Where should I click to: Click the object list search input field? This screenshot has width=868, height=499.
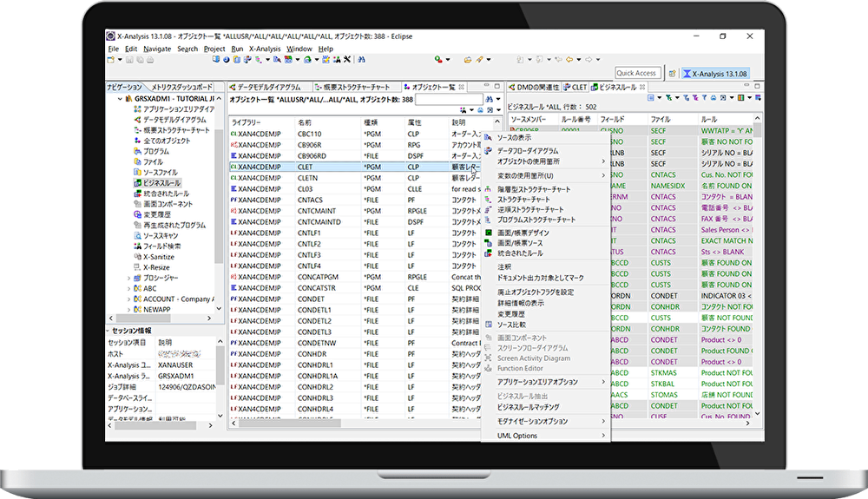pyautogui.click(x=449, y=99)
